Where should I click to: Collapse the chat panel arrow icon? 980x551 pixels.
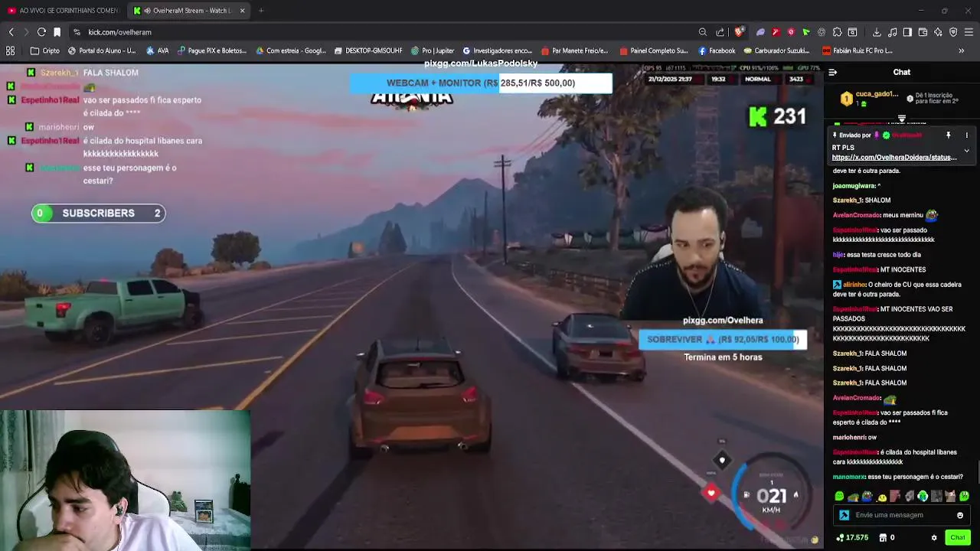833,72
